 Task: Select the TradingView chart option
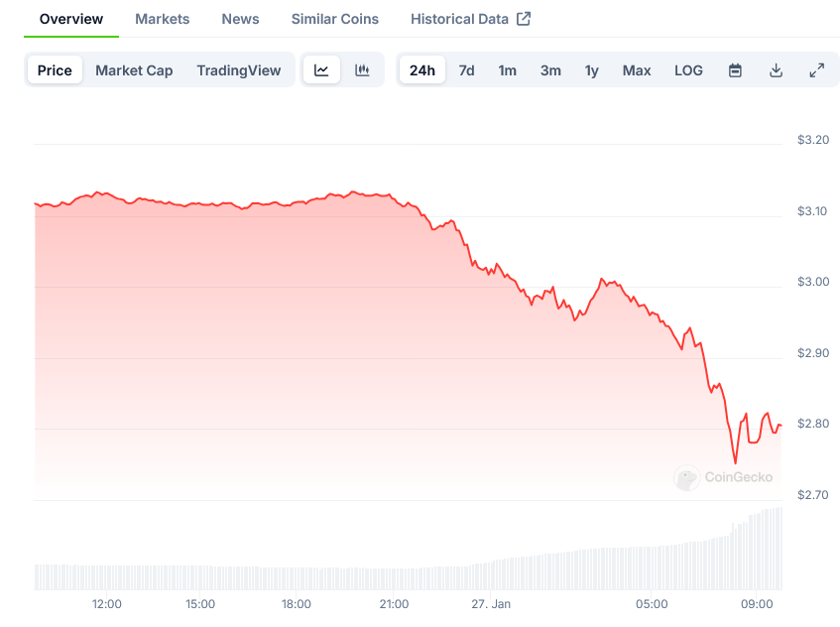tap(238, 70)
